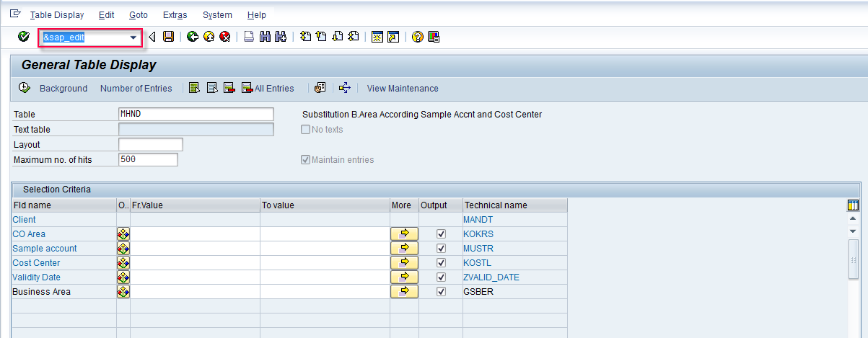Click the Execute clock icon
The width and height of the screenshot is (868, 338).
[x=25, y=88]
